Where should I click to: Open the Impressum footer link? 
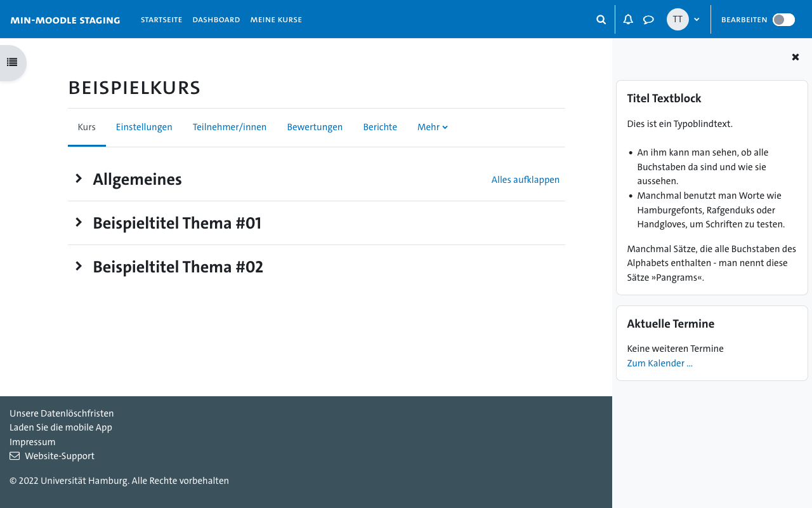tap(32, 442)
